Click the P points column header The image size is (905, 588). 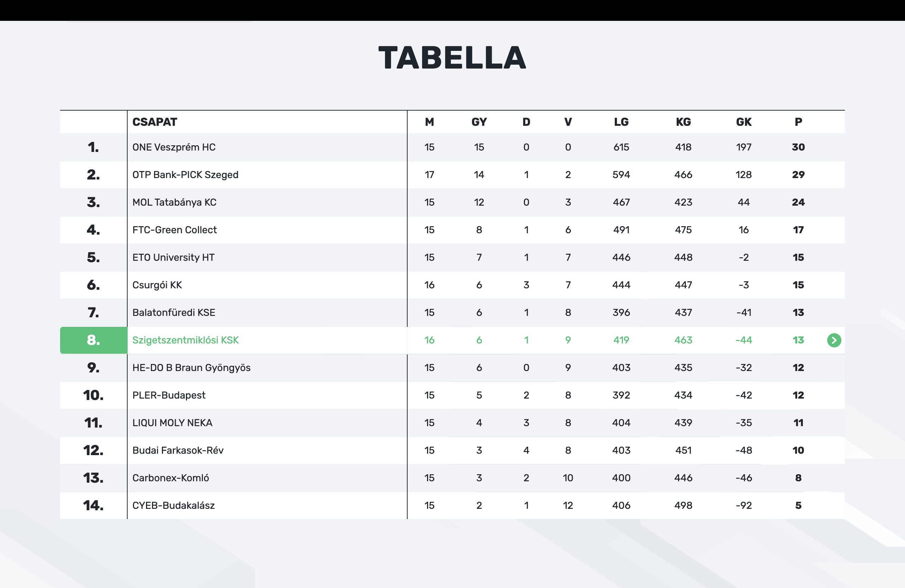coord(798,122)
